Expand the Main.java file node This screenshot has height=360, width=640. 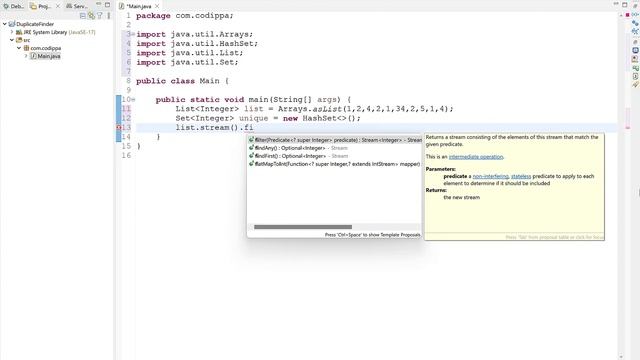(26, 56)
